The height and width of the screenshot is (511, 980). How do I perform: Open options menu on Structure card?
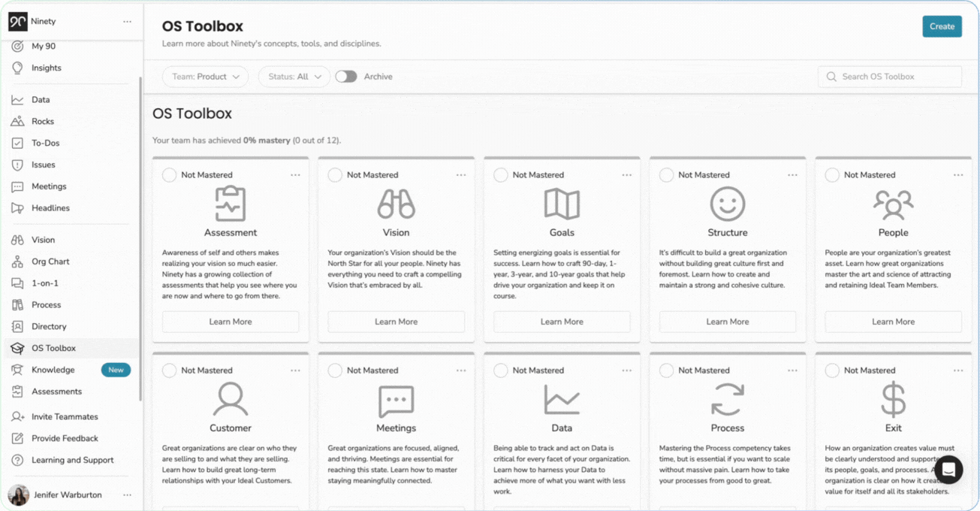[792, 175]
